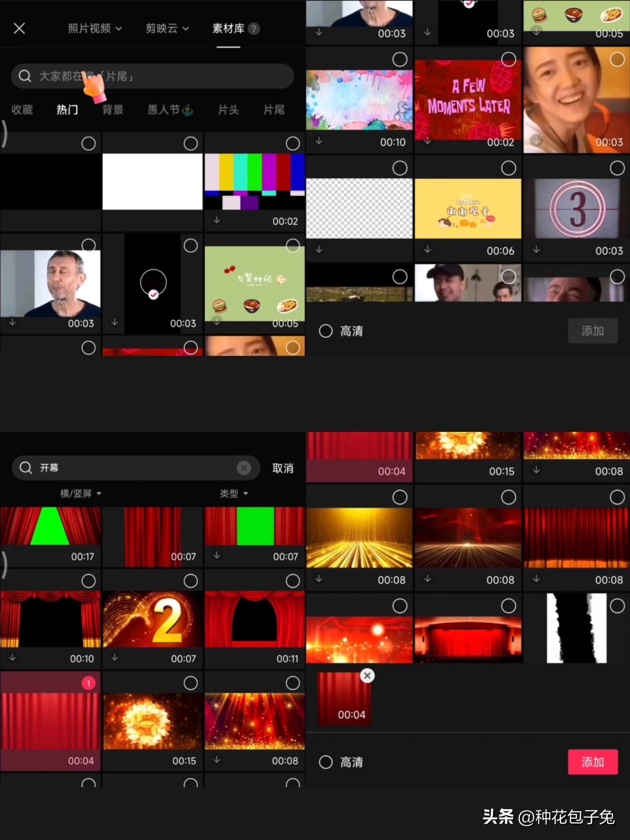Select the color bars test pattern clip

coord(292,143)
